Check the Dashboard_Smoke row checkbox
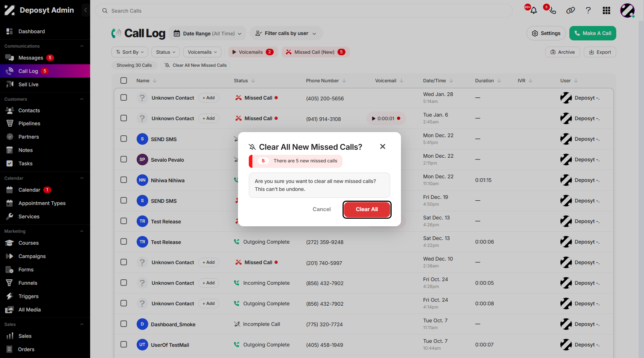 [124, 324]
